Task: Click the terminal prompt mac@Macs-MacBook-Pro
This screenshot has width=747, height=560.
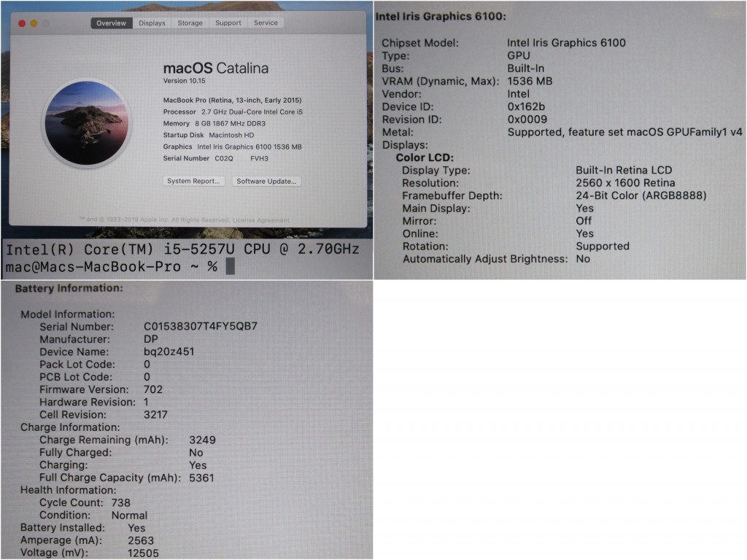Action: click(93, 267)
